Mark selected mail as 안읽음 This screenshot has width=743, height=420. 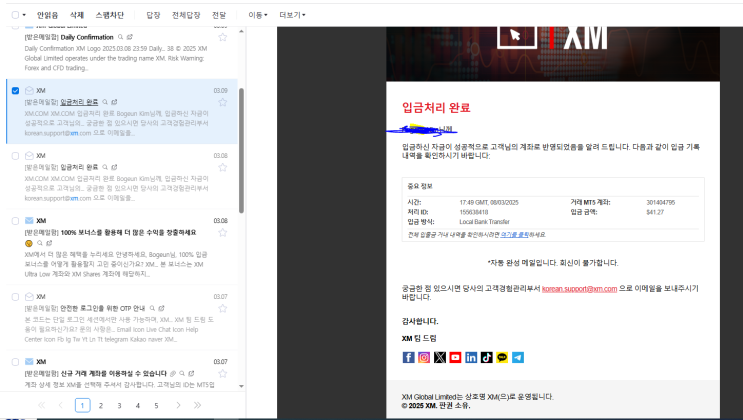point(47,15)
